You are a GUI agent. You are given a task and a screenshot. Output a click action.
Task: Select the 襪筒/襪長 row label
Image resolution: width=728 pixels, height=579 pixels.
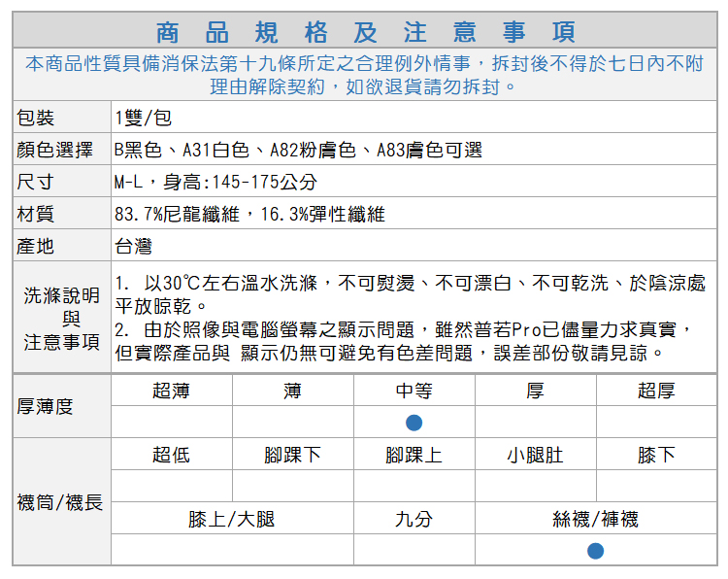tap(59, 502)
